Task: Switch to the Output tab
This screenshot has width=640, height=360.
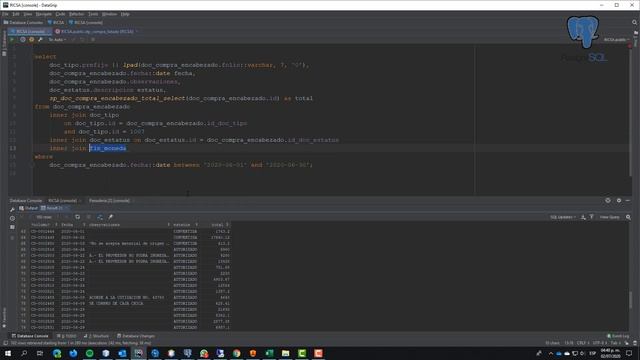Action: tap(28, 208)
